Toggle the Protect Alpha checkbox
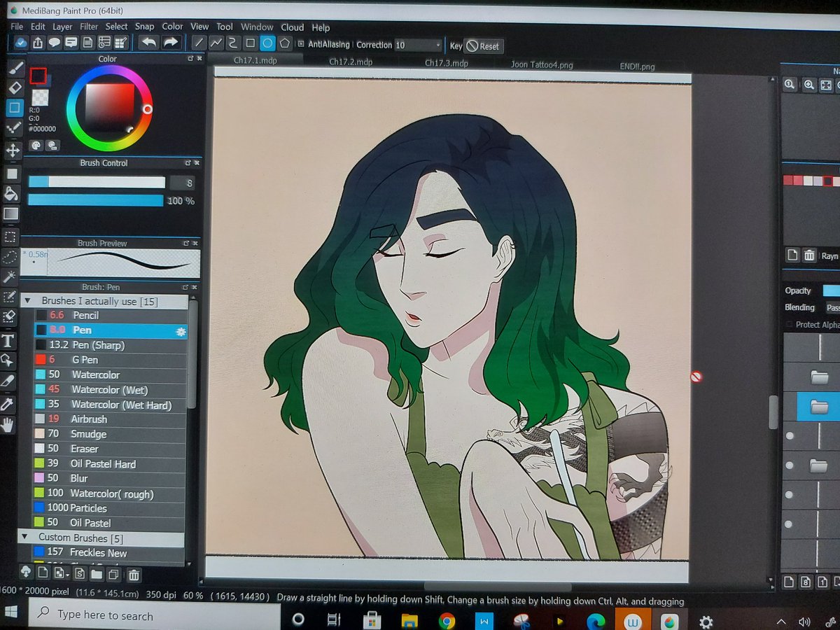The height and width of the screenshot is (630, 840). tap(789, 325)
